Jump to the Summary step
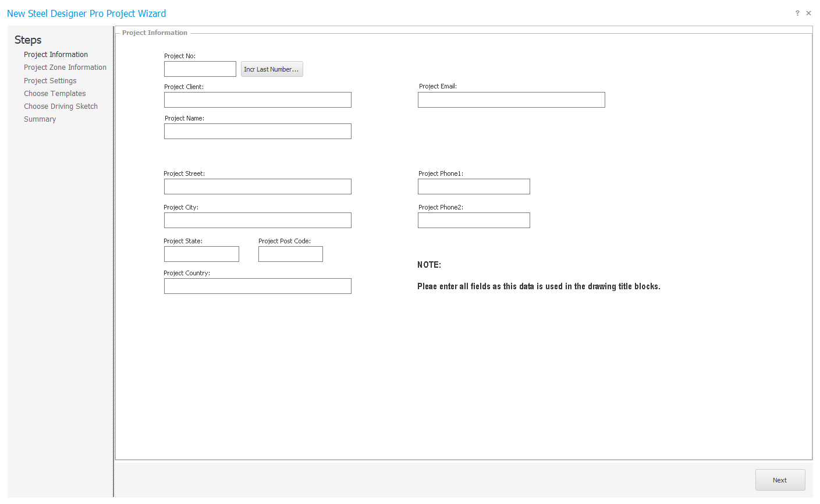 tap(40, 119)
